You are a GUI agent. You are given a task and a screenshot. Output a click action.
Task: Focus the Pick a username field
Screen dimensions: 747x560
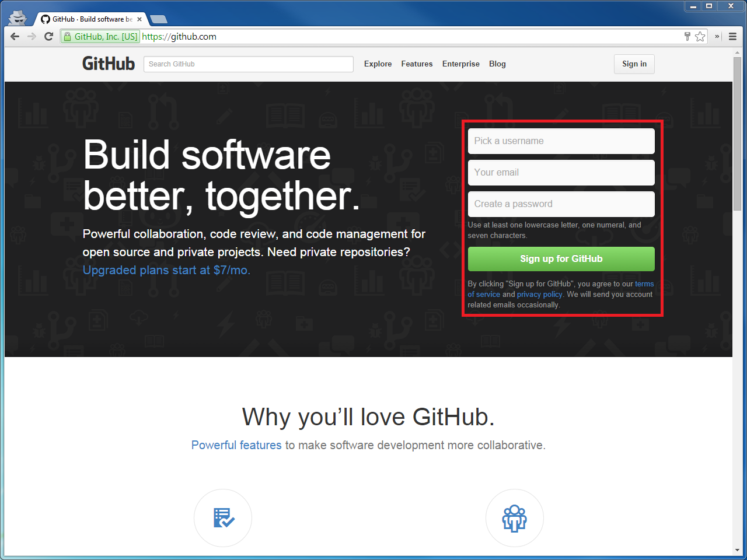[561, 141]
